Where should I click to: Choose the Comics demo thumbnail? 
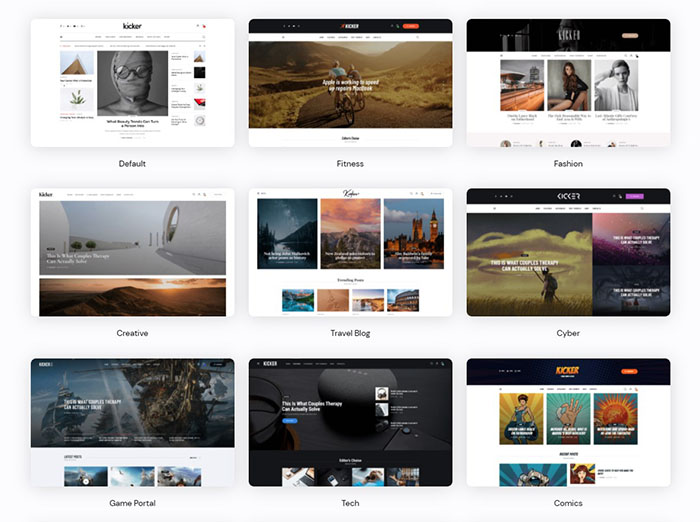click(x=568, y=422)
